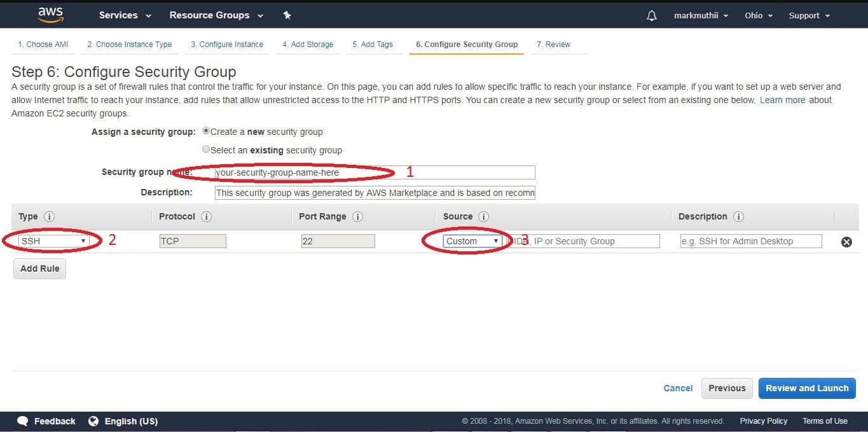868x432 pixels.
Task: Click the pin shortcut icon in header
Action: [287, 15]
